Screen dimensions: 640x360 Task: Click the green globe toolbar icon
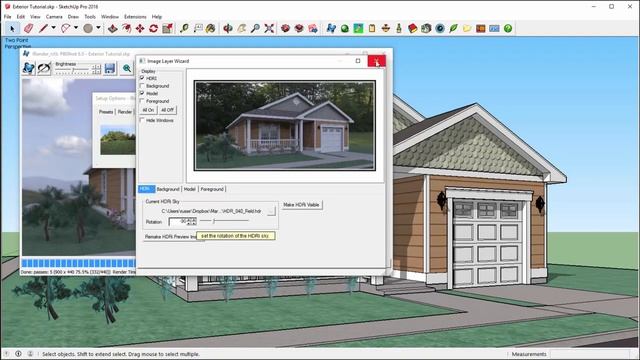click(x=345, y=28)
